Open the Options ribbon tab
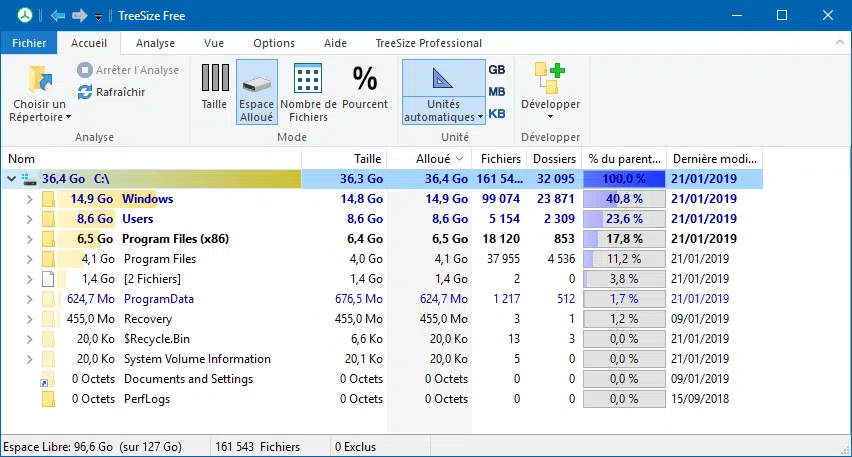 274,43
